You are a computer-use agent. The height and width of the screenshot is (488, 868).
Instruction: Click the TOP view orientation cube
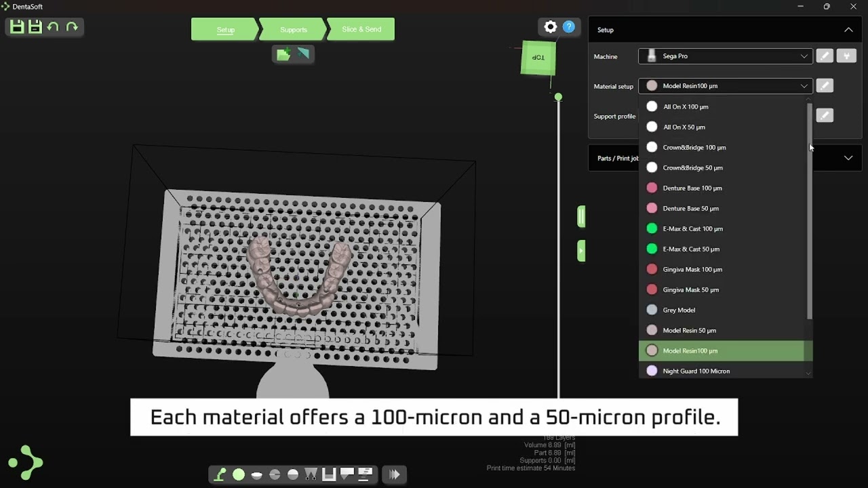coord(538,58)
